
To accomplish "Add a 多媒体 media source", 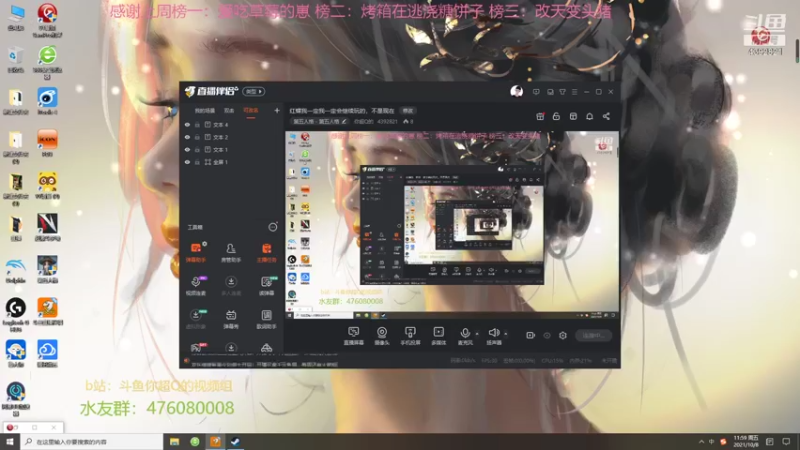I will (x=439, y=336).
